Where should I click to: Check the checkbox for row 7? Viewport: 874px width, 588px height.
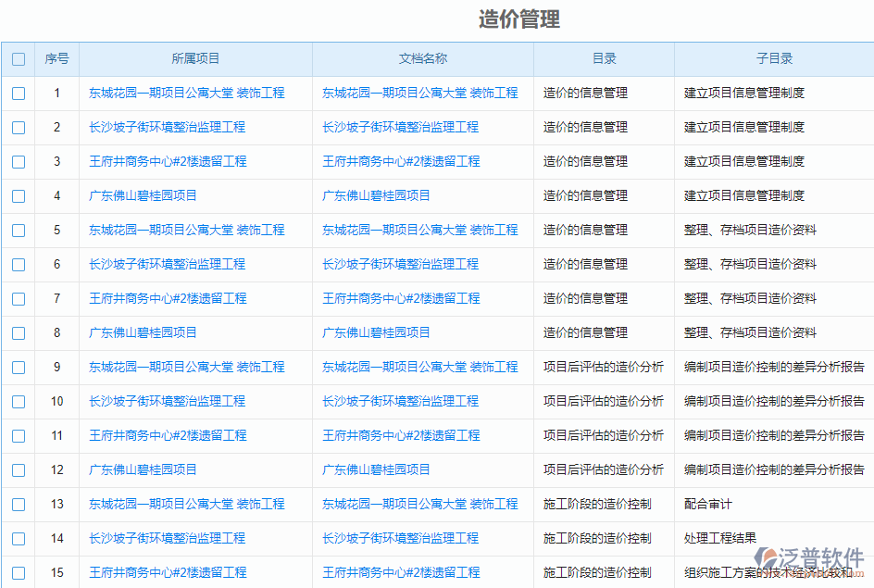(x=18, y=299)
